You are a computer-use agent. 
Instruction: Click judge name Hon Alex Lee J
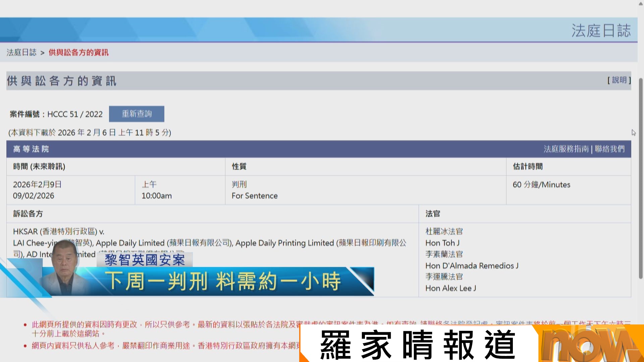coord(450,288)
